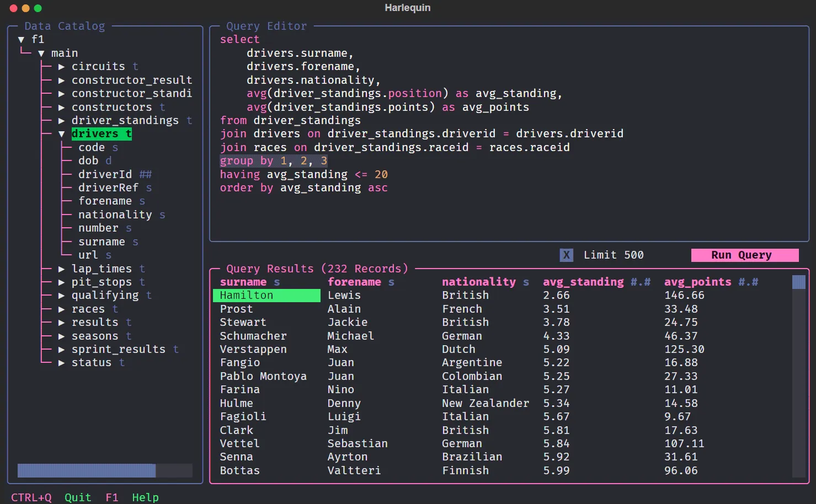
Task: Click the numeric type icon beside driverId
Action: pos(145,174)
